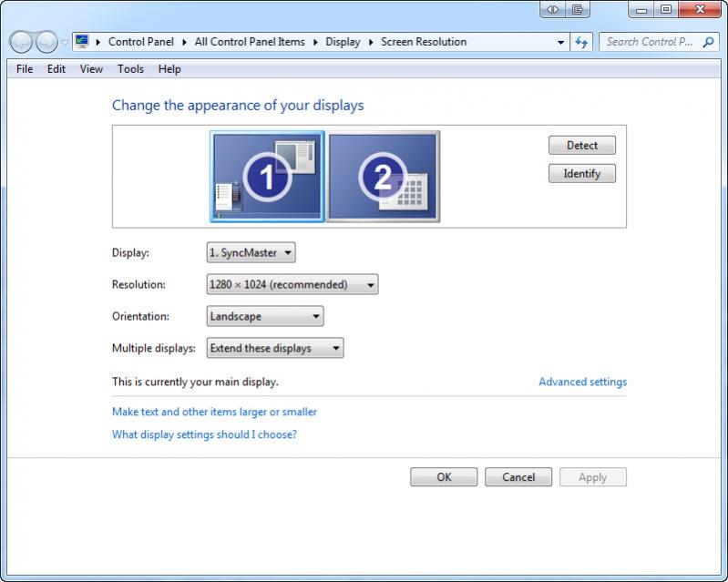Maximize the window
Viewport: 728px width, 582px height.
click(666, 9)
